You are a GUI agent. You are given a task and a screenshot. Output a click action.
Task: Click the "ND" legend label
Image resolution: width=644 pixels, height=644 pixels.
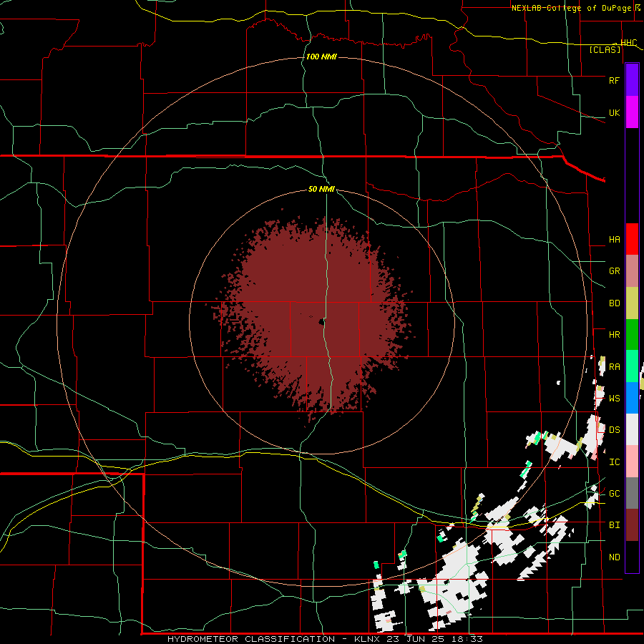(614, 557)
